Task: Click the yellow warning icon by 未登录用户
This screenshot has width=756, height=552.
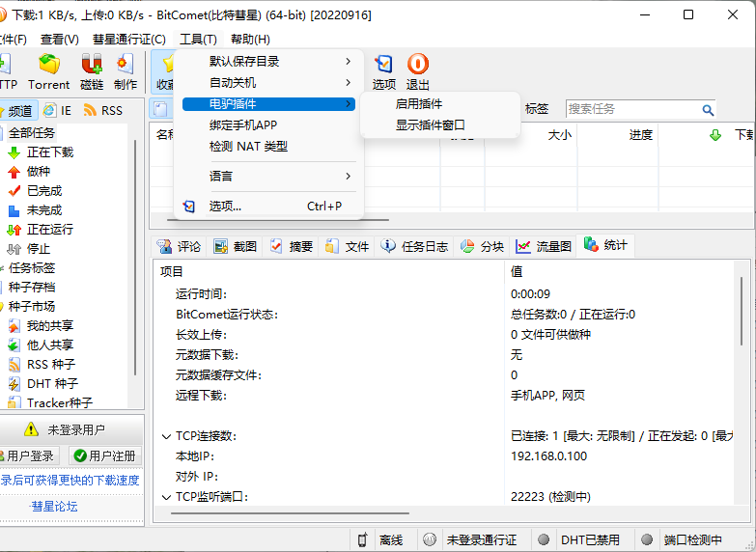Action: point(31,429)
